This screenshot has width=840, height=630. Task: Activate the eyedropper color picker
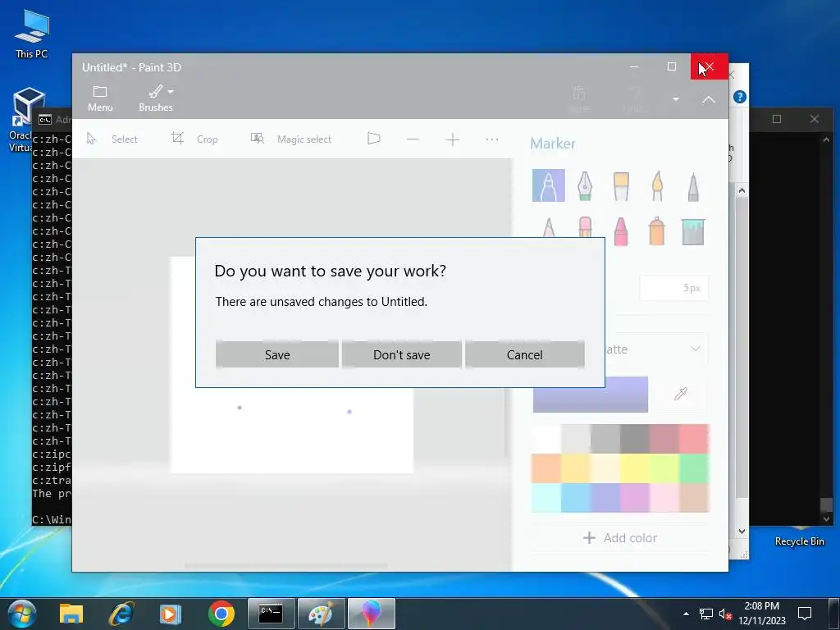681,395
